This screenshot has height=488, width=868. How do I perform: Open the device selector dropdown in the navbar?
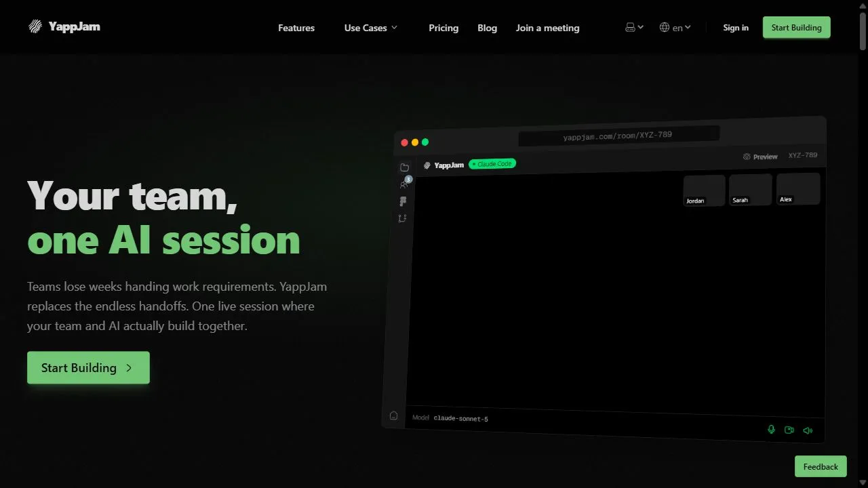pyautogui.click(x=634, y=28)
